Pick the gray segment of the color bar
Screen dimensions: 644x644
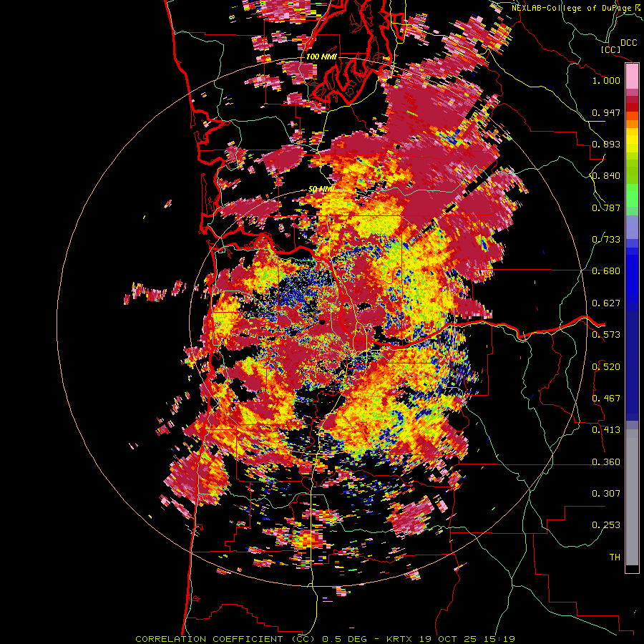click(632, 497)
